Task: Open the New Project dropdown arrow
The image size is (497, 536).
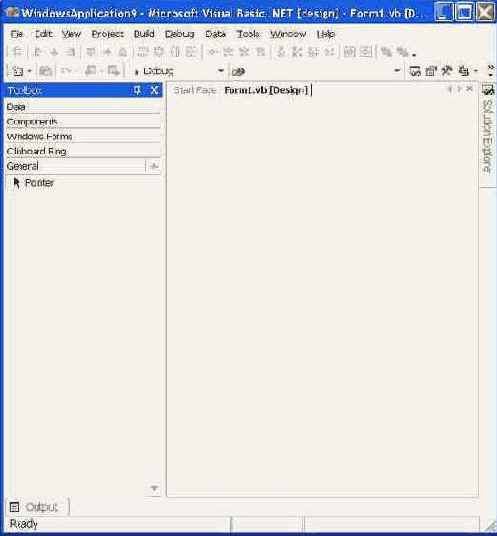Action: 29,71
